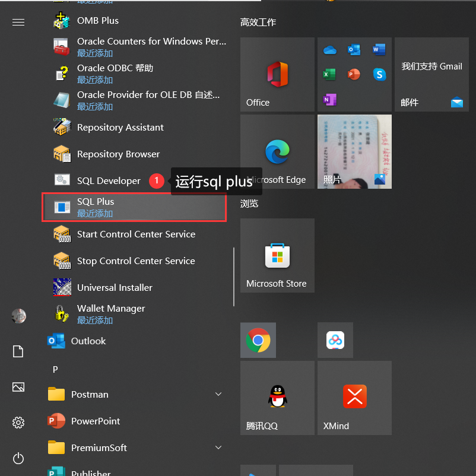476x476 pixels.
Task: Click the 浏览 group heading
Action: (x=249, y=204)
